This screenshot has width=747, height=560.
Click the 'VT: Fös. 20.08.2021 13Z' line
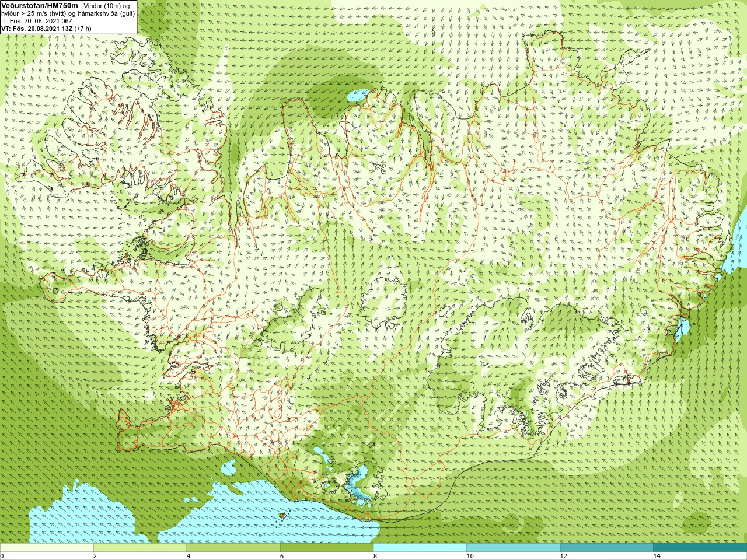pos(37,29)
